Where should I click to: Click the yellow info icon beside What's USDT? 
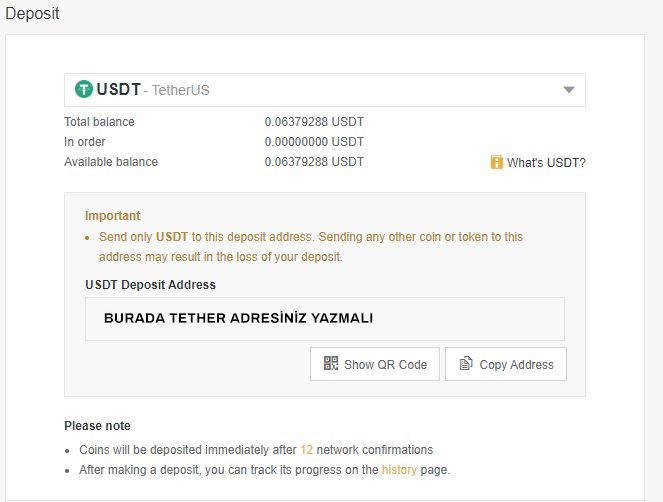tap(496, 162)
